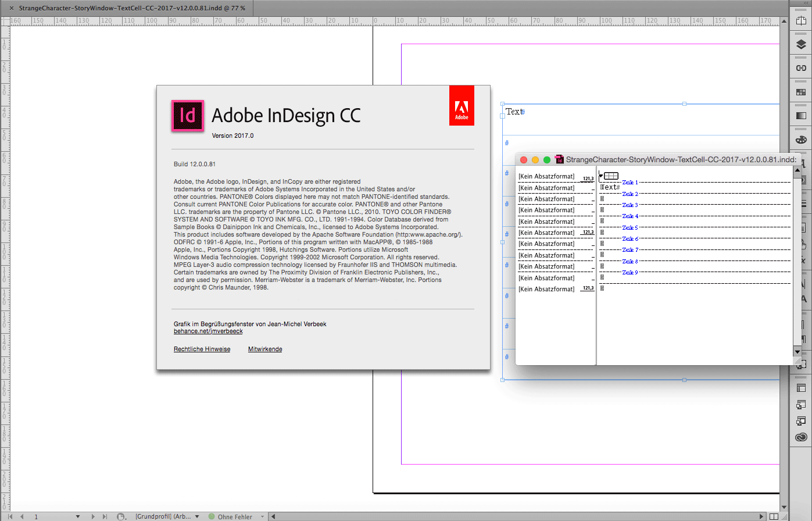Click the story window's document icon
812x521 pixels.
coord(559,159)
